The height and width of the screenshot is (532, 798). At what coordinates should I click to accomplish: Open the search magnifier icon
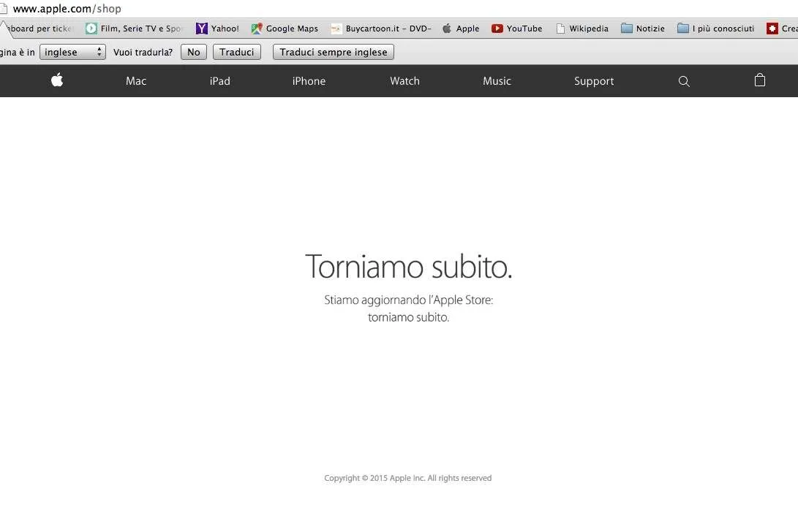(x=684, y=81)
